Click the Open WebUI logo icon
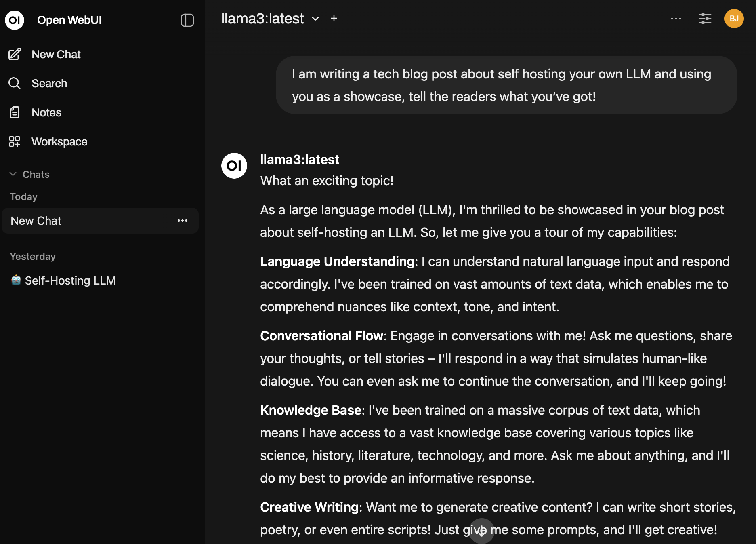Image resolution: width=756 pixels, height=544 pixels. 15,20
